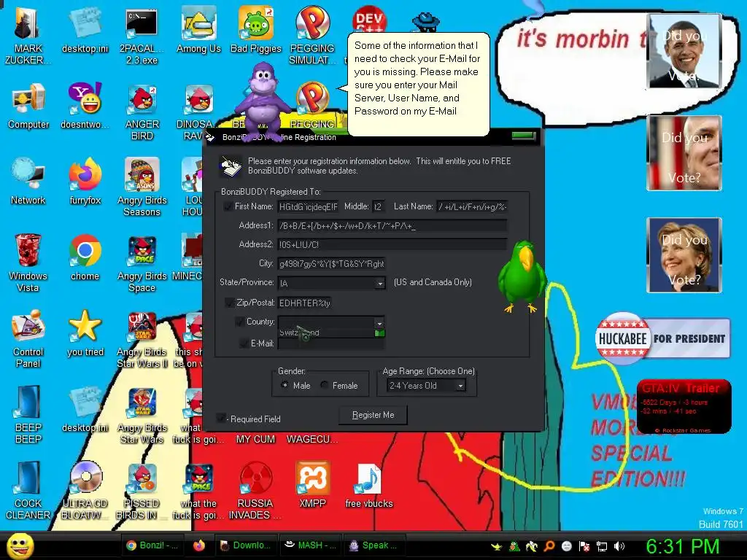Click the Zip/Postal input field
This screenshot has width=747, height=560.
tap(305, 303)
